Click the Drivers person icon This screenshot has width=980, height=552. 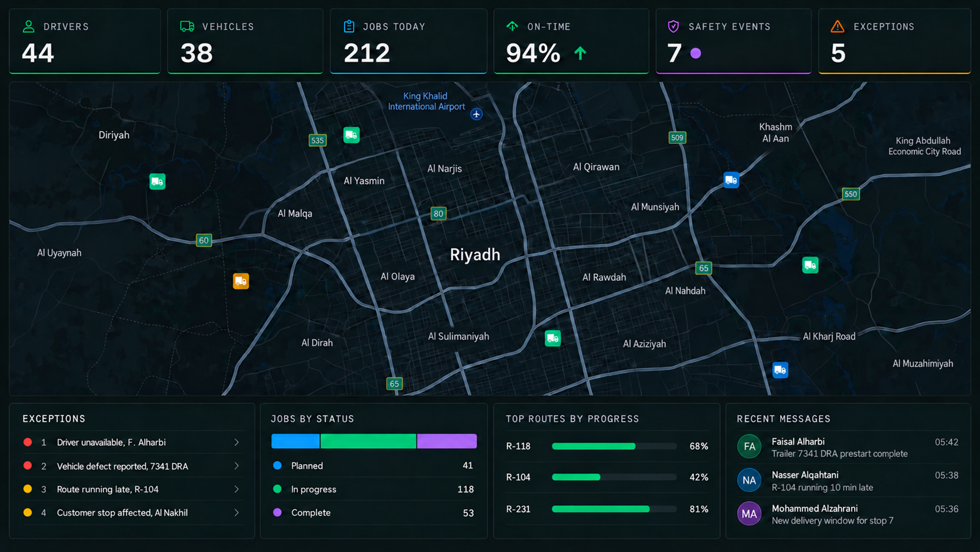[x=29, y=27]
